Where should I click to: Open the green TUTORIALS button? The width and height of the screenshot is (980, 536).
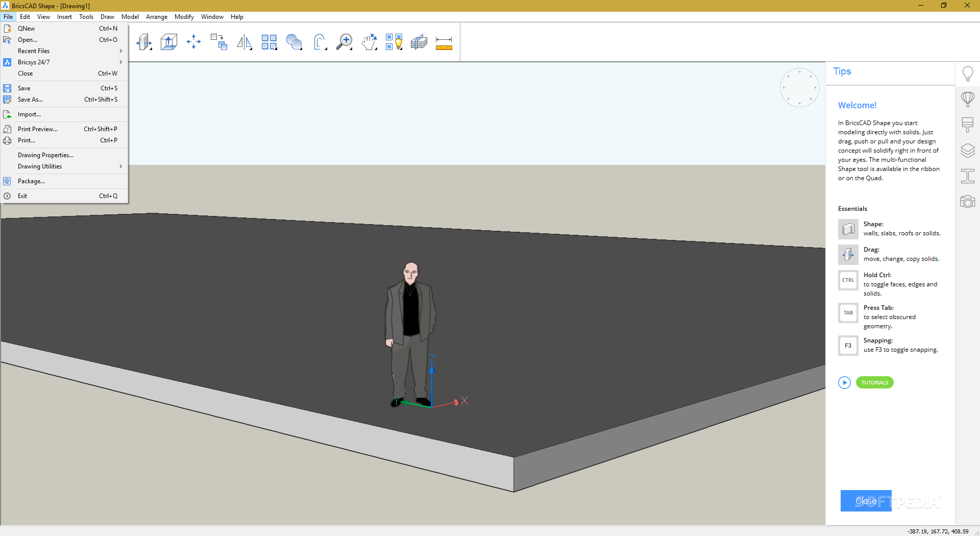(875, 382)
